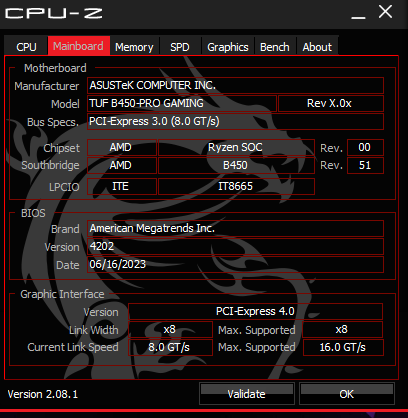408x418 pixels.
Task: Click the OK button
Action: (347, 394)
